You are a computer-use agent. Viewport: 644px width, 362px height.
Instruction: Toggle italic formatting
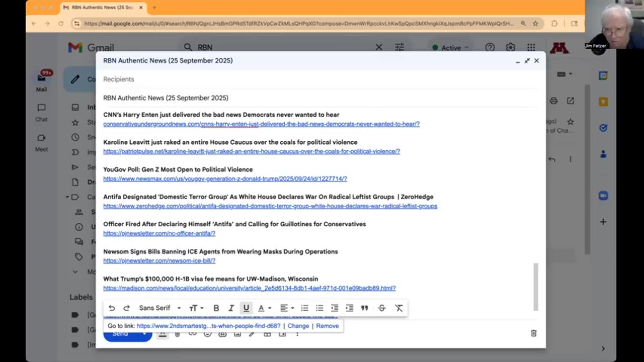[231, 308]
